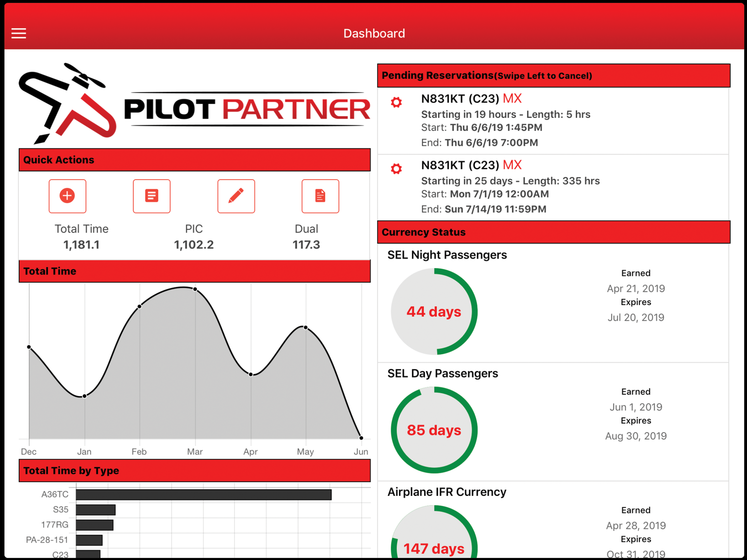Click the Mar axis label
This screenshot has width=747, height=560.
(195, 451)
